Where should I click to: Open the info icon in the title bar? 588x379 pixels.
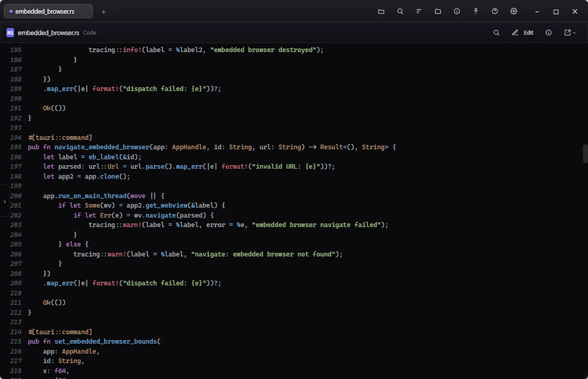[457, 11]
